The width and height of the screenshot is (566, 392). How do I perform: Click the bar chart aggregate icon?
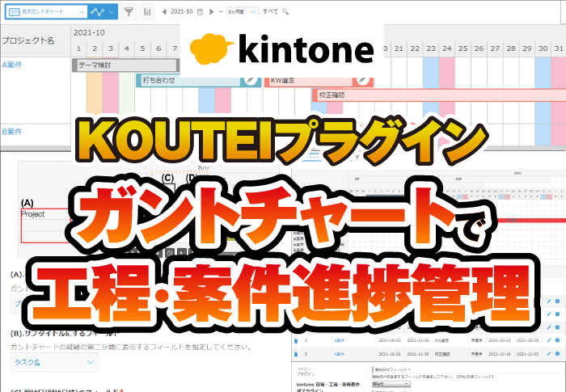tap(147, 11)
